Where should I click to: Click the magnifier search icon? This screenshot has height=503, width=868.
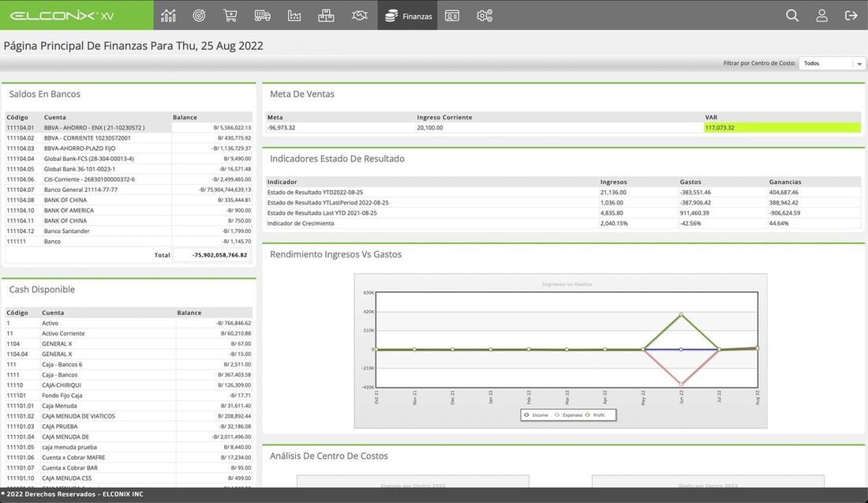pyautogui.click(x=792, y=16)
